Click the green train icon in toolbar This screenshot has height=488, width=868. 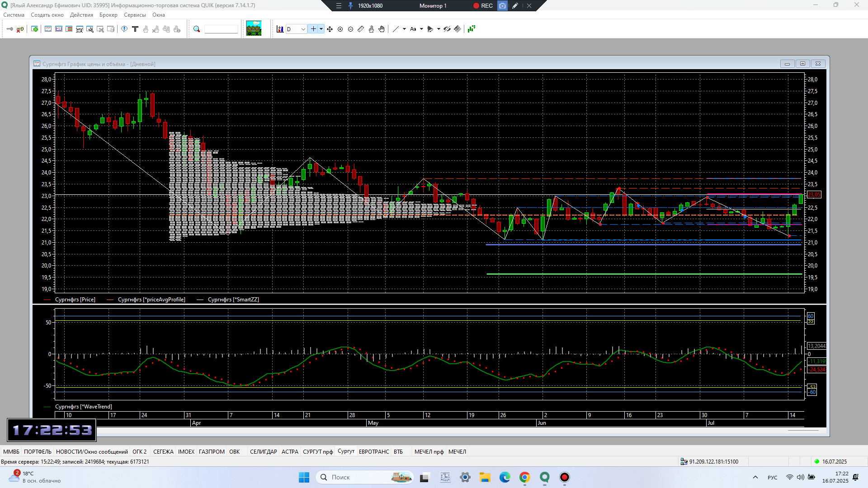(x=254, y=28)
